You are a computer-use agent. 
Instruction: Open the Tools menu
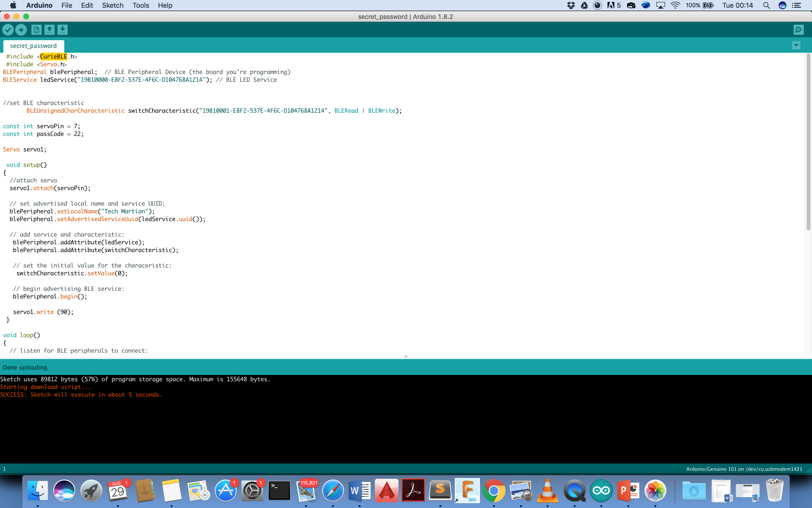pyautogui.click(x=141, y=5)
